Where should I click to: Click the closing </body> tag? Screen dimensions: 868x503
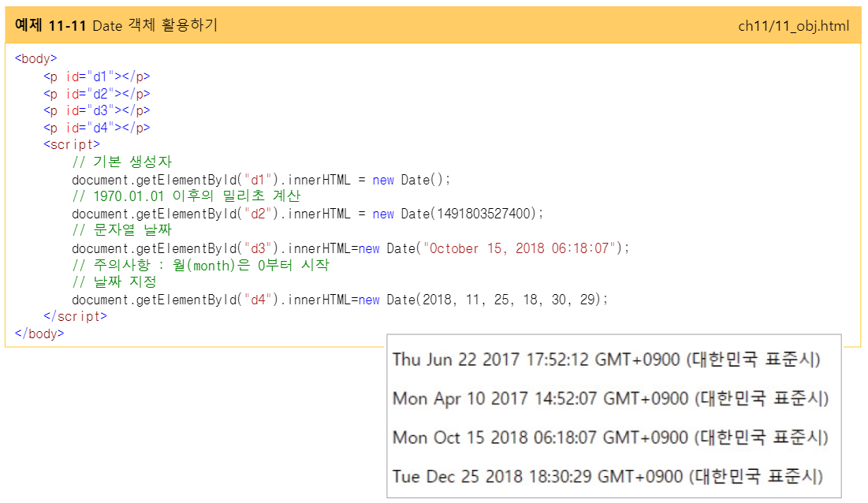(39, 333)
